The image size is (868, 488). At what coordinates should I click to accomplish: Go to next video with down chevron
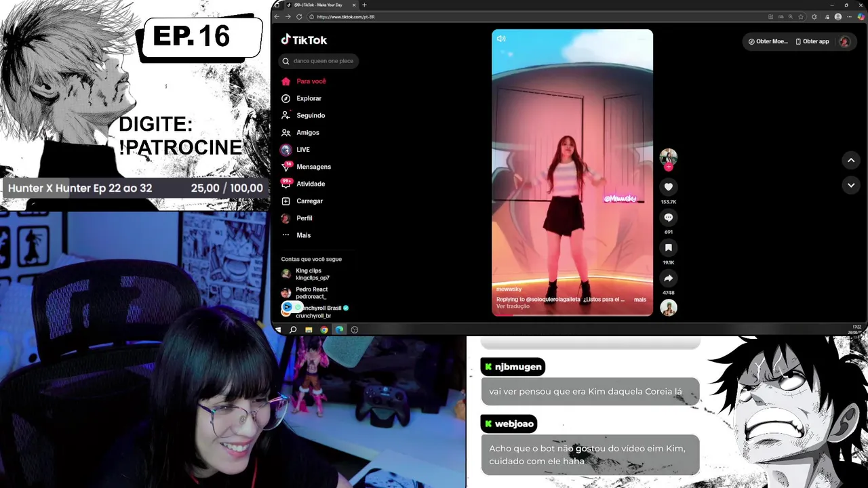[x=851, y=185]
